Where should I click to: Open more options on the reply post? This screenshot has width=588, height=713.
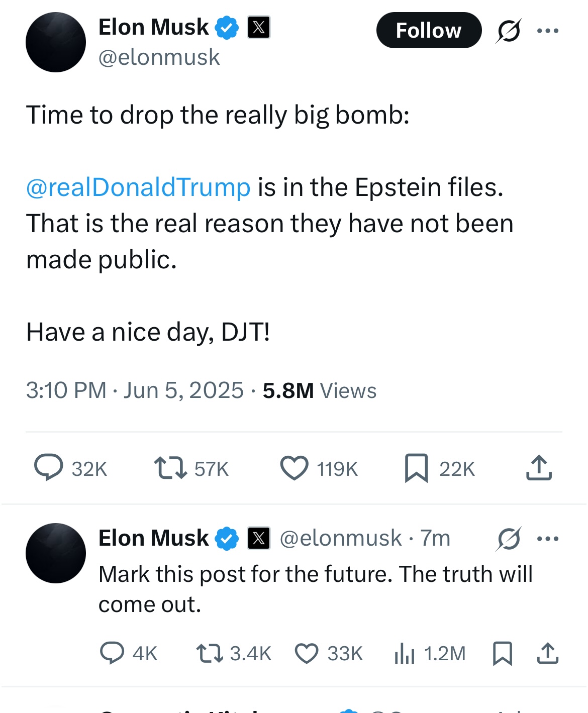click(547, 539)
